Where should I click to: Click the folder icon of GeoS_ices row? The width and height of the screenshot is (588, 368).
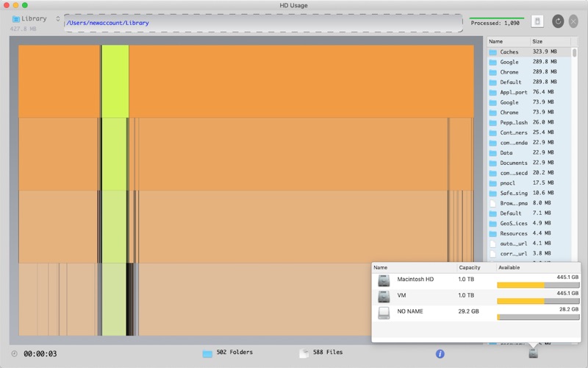[x=492, y=224]
